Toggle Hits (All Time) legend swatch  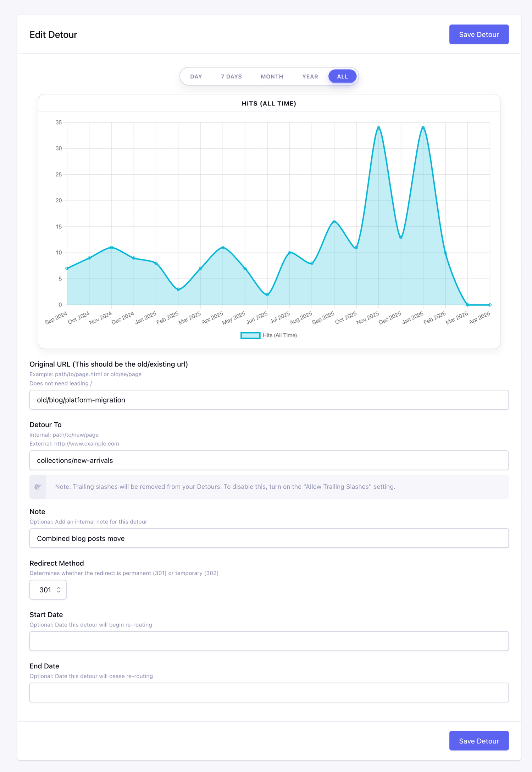[250, 335]
